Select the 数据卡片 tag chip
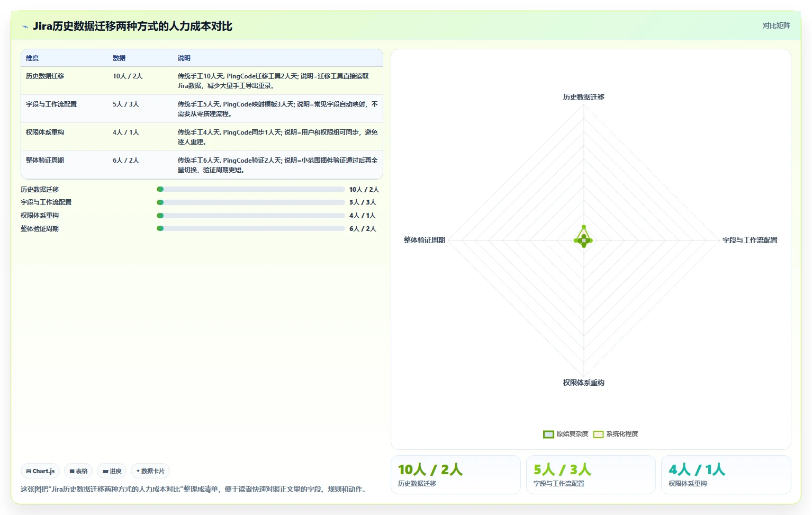The height and width of the screenshot is (515, 812). [x=150, y=471]
